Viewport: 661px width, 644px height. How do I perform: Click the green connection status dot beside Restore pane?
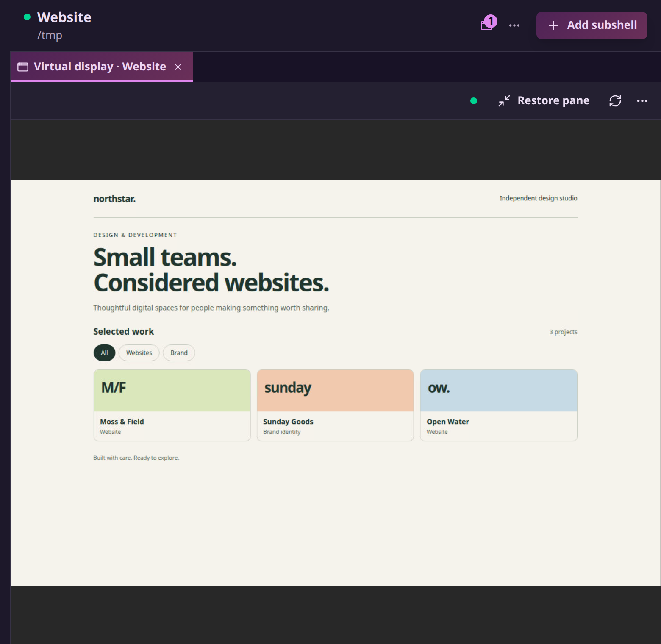coord(474,101)
